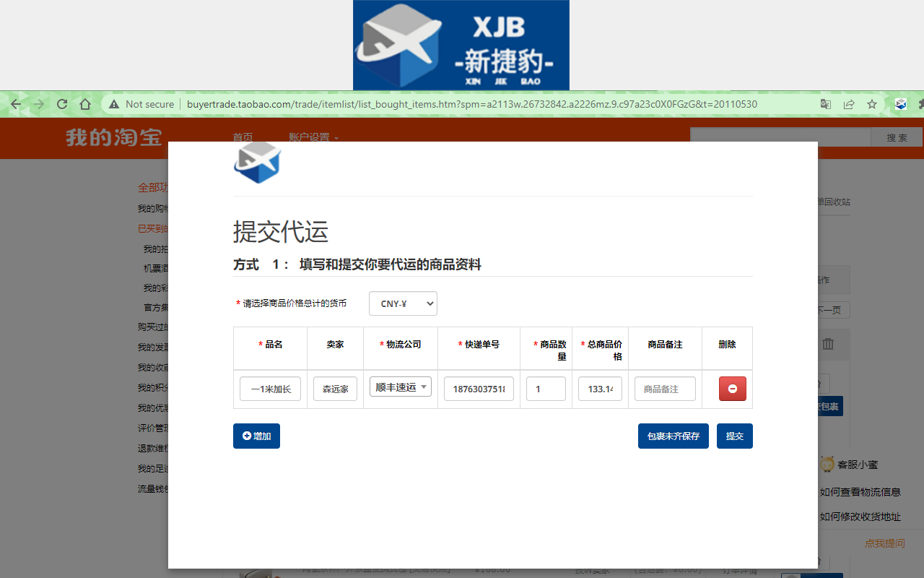This screenshot has height=578, width=924.
Task: Reload the page with refresh icon
Action: pyautogui.click(x=62, y=104)
